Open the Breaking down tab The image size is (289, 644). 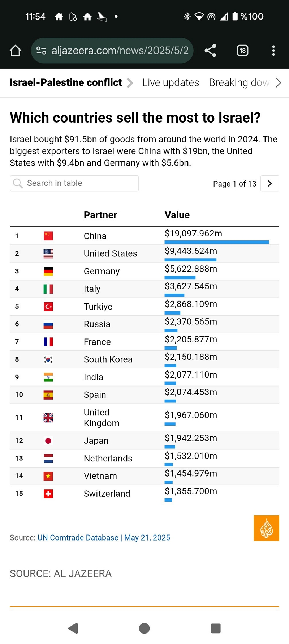click(239, 83)
